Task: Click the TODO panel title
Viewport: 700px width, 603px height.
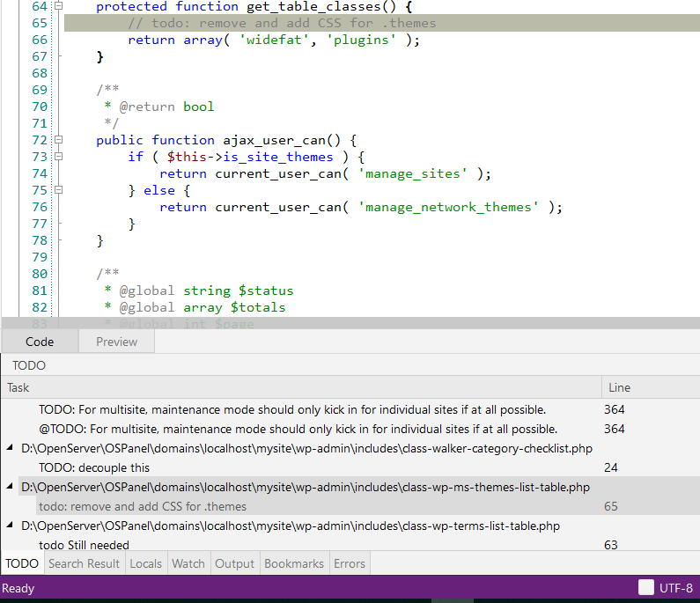Action: click(29, 365)
